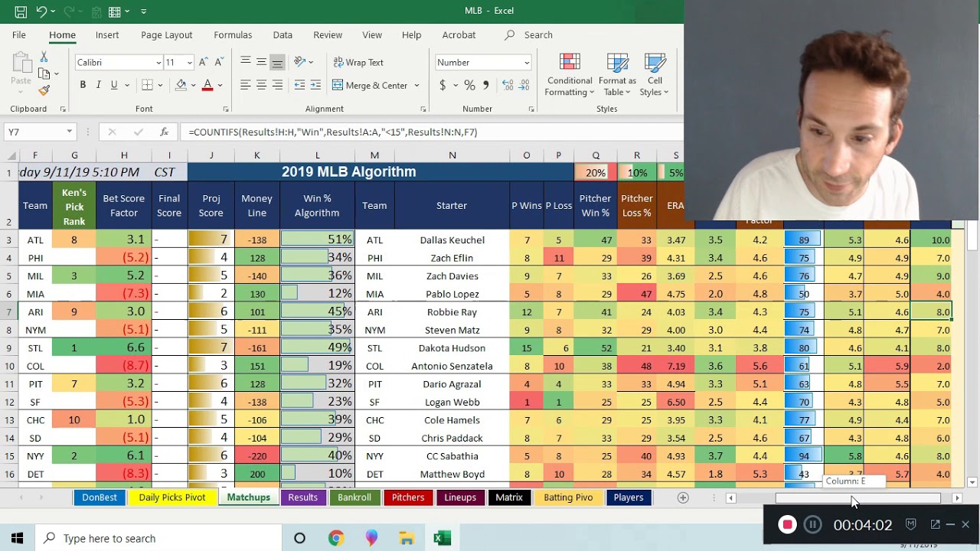980x551 pixels.
Task: Decrease indent of the cell text
Action: point(299,85)
